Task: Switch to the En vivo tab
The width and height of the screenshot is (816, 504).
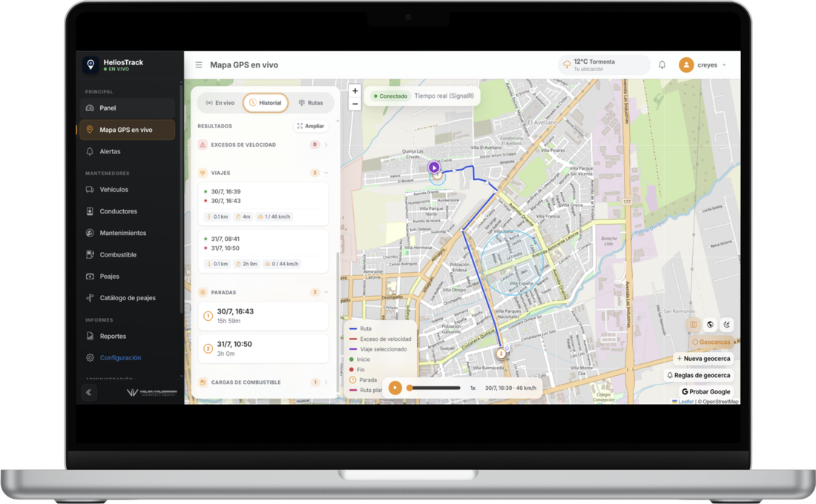Action: point(220,103)
